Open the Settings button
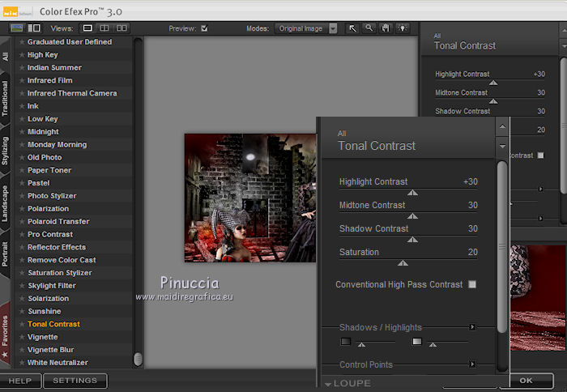 [x=75, y=381]
